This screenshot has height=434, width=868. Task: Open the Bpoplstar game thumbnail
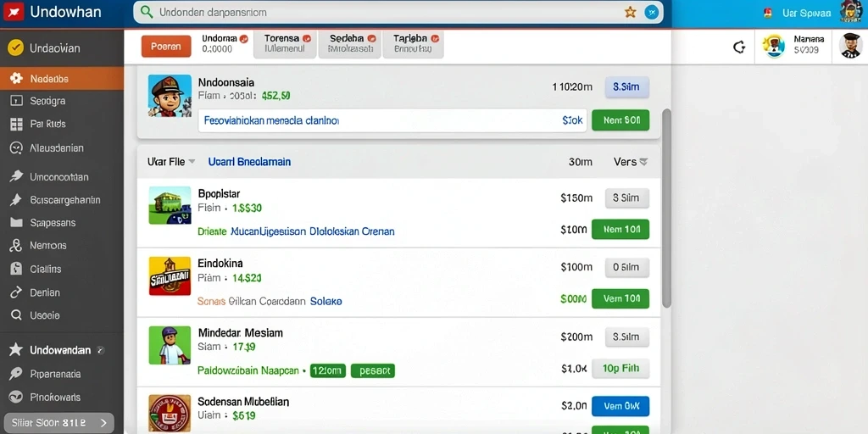pos(170,205)
